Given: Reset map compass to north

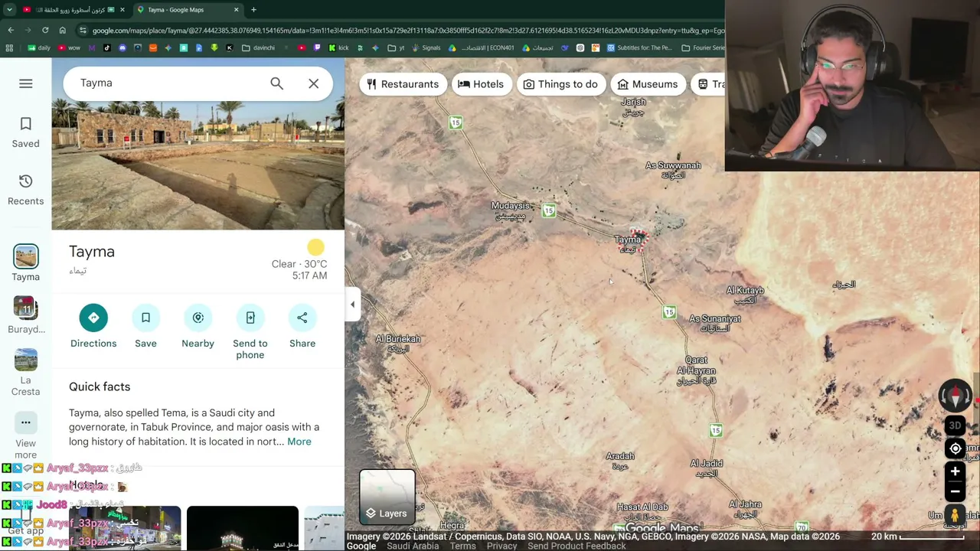Looking at the screenshot, I should click(955, 396).
